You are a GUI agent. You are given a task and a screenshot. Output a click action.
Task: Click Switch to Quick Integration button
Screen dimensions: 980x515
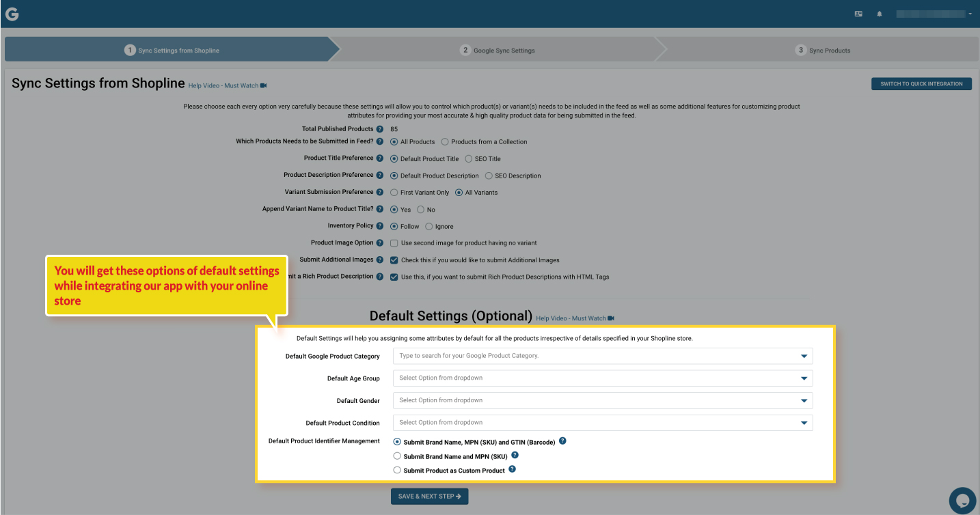point(921,84)
